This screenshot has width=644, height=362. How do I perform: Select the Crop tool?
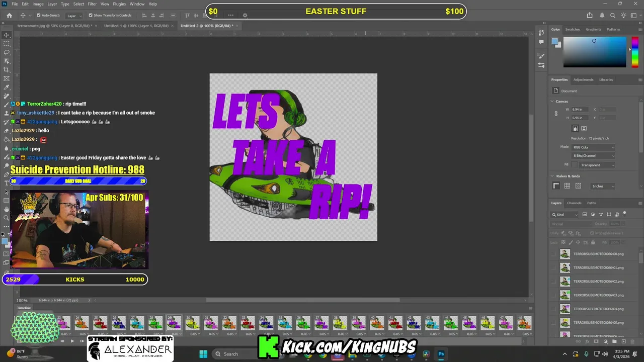pos(7,70)
